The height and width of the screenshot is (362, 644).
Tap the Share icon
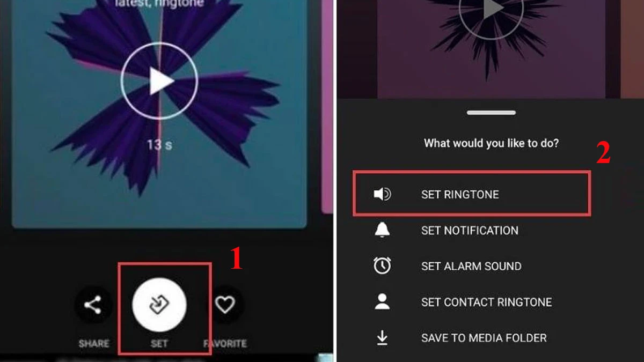[x=93, y=305]
